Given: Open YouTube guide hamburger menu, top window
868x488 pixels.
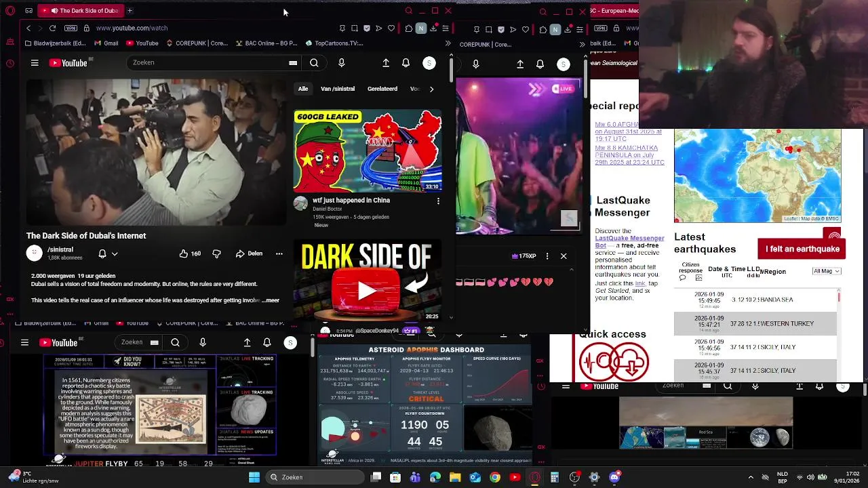Looking at the screenshot, I should [x=35, y=63].
